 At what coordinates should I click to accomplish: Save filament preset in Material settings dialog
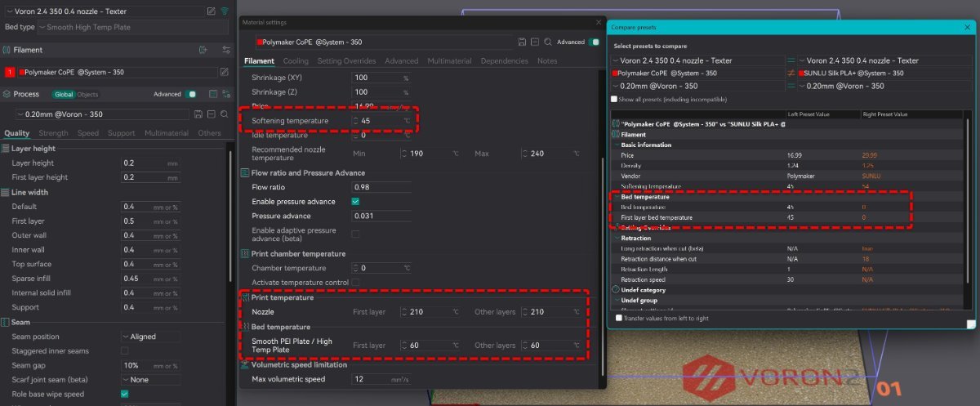point(522,42)
